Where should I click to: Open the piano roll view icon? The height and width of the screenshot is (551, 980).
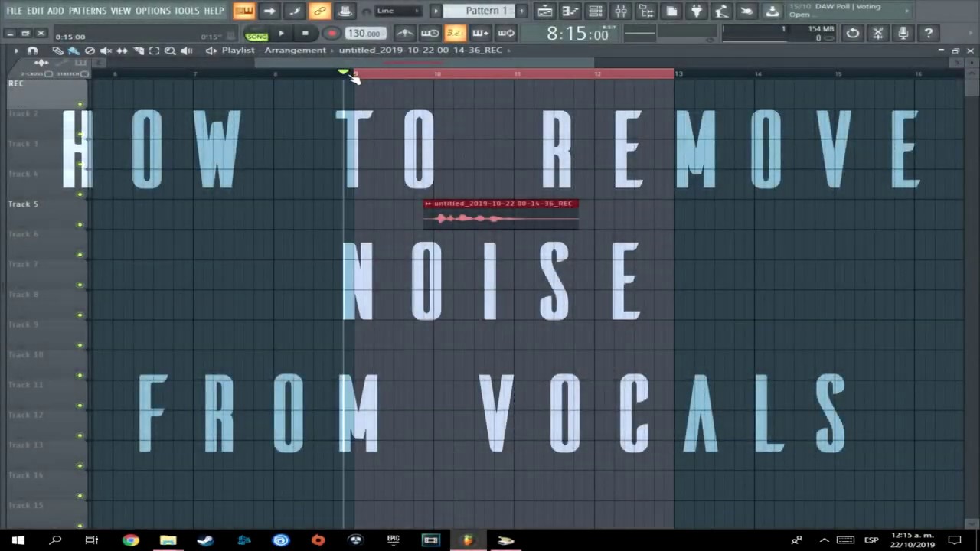pos(570,11)
